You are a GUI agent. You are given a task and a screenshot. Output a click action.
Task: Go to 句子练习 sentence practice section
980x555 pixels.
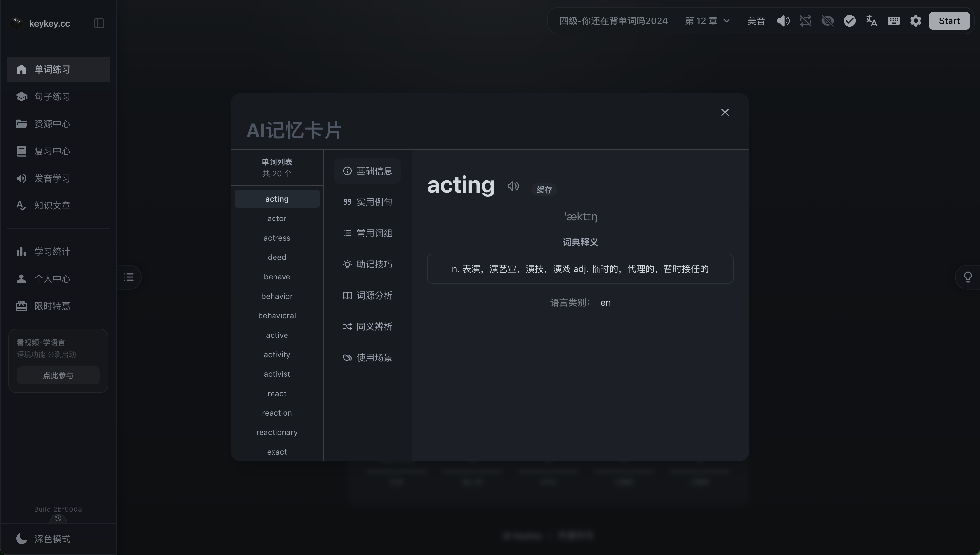pos(52,96)
